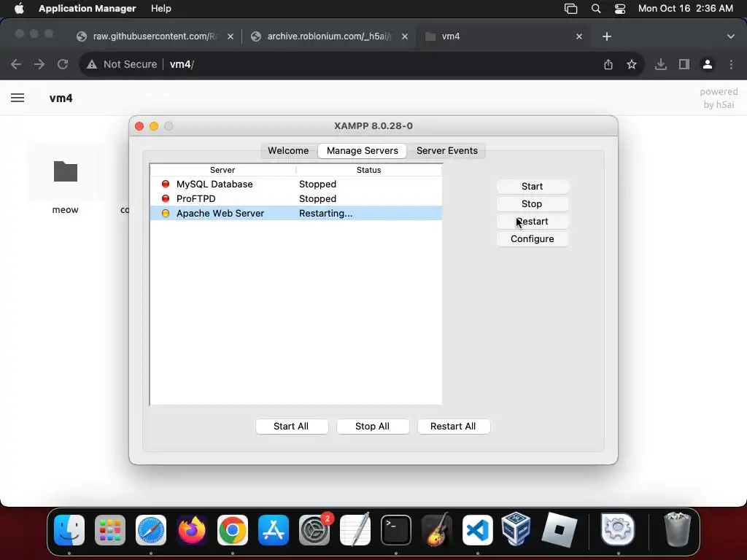Open VirtualBox from the Dock
Screen dimensions: 747x560
click(516, 529)
